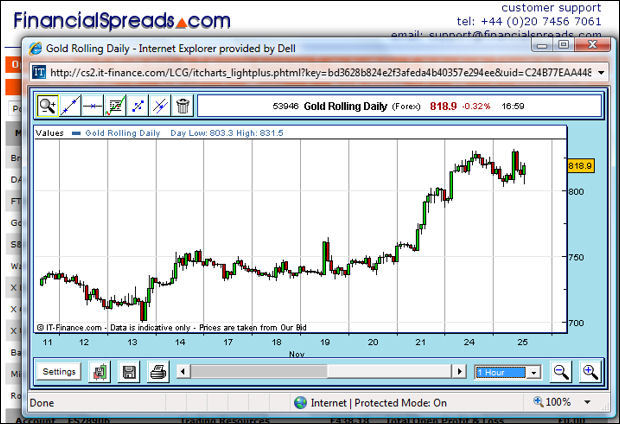620x424 pixels.
Task: Open the chart indicators tool
Action: coord(115,106)
